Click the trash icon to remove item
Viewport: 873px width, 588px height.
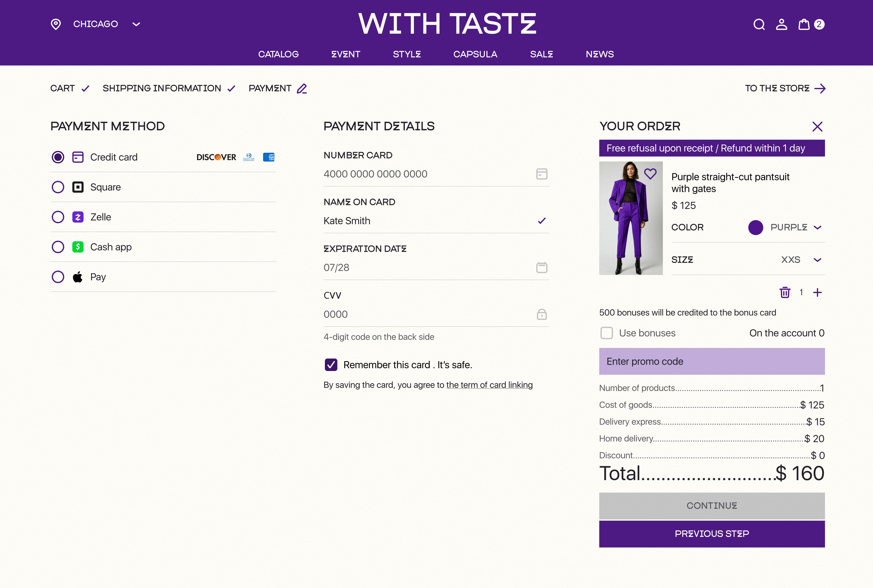[x=785, y=292]
